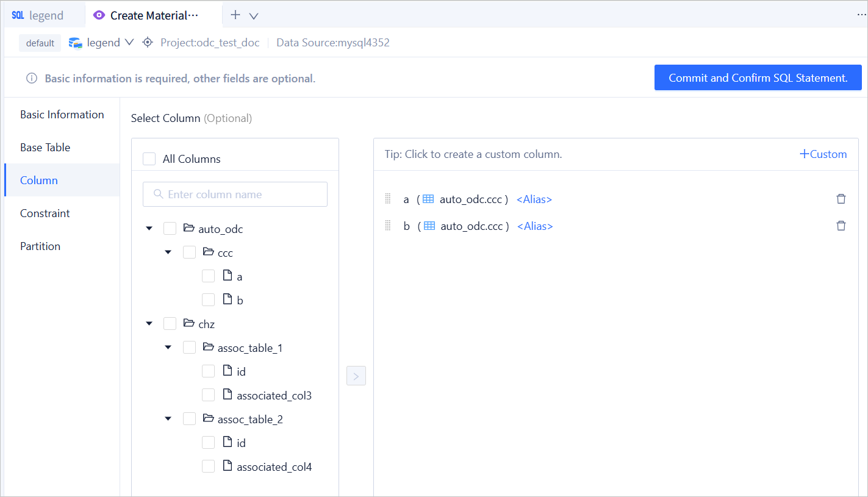Image resolution: width=868 pixels, height=497 pixels.
Task: Click the locate target icon beside Project
Action: click(x=147, y=43)
